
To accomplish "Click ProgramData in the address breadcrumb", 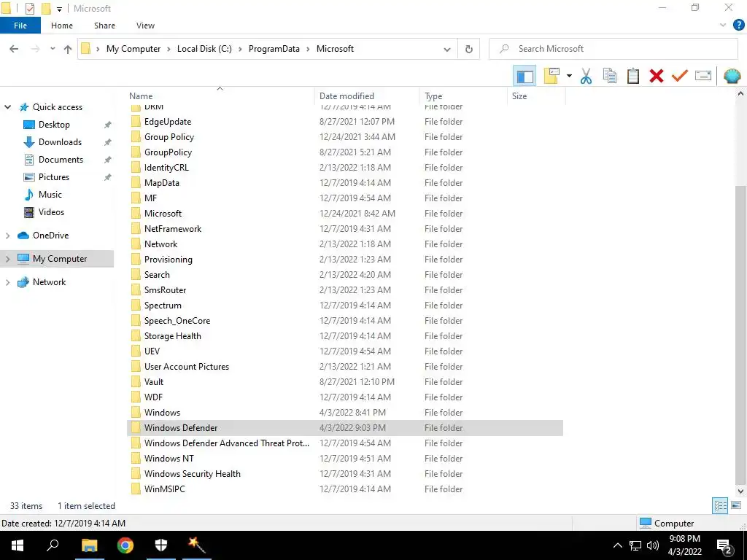I will click(x=274, y=49).
